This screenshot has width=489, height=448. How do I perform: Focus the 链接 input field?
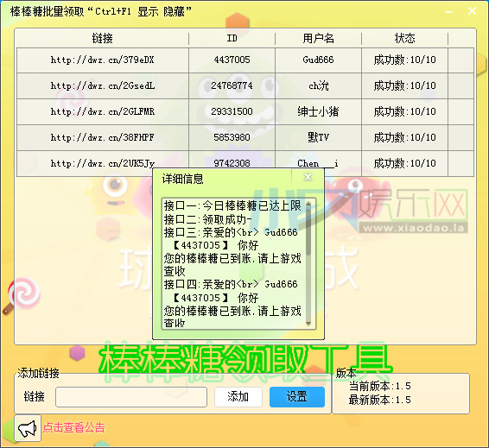[x=131, y=397]
